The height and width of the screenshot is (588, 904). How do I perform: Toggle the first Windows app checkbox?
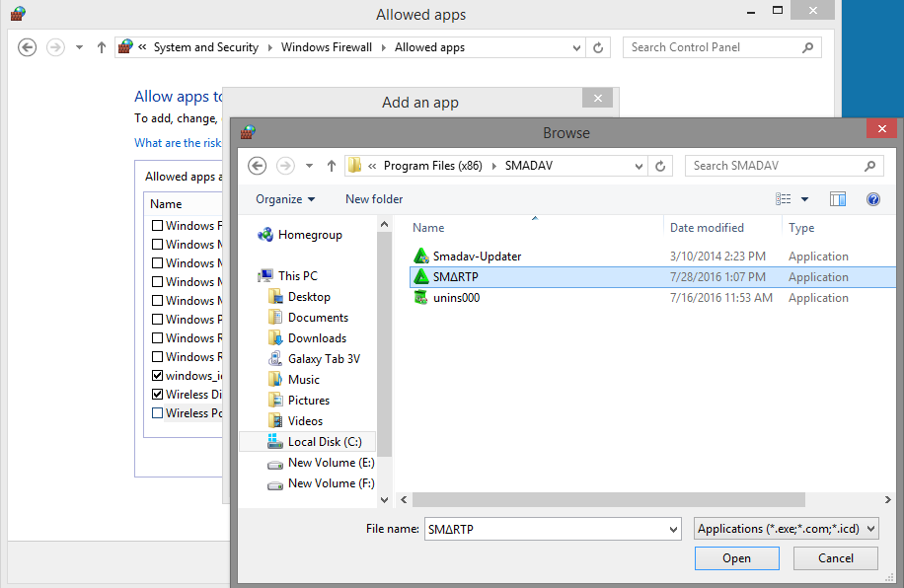point(157,225)
